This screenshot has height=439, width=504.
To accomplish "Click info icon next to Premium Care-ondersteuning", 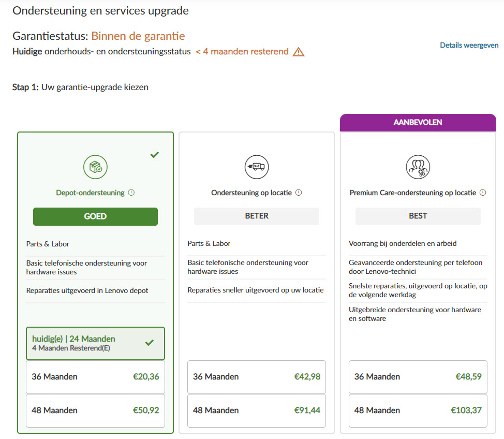I will pos(483,193).
